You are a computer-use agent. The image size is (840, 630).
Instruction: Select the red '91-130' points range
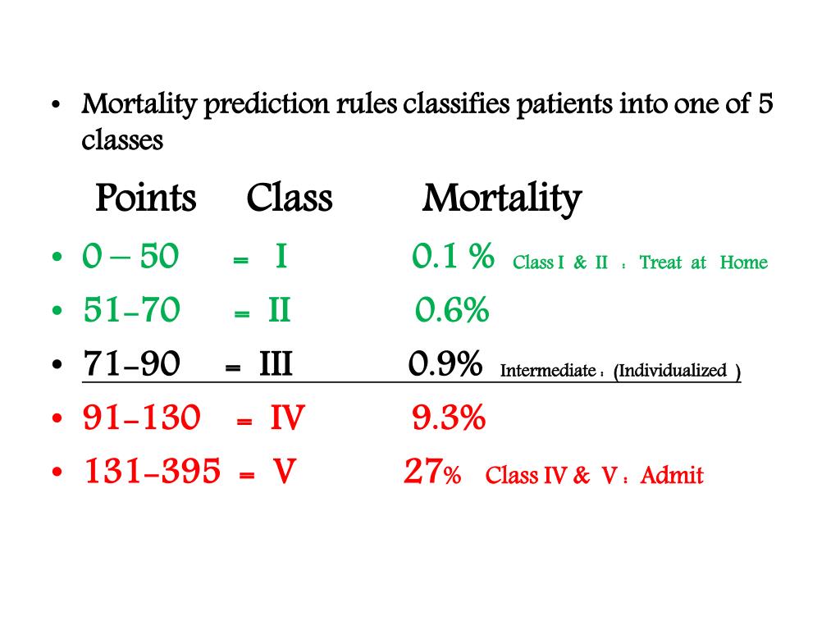(141, 419)
